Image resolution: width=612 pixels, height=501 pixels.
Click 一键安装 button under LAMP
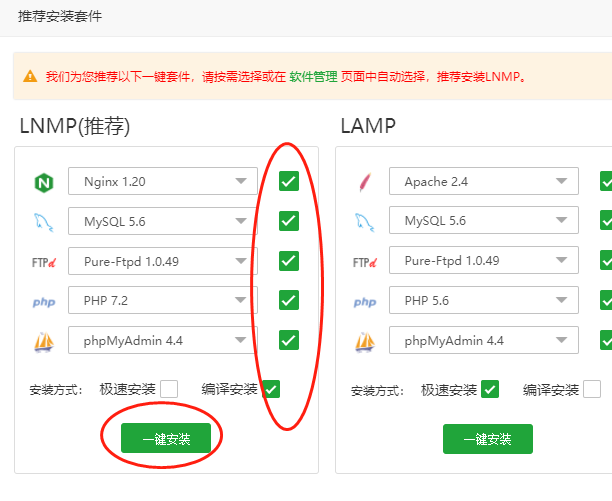(488, 439)
